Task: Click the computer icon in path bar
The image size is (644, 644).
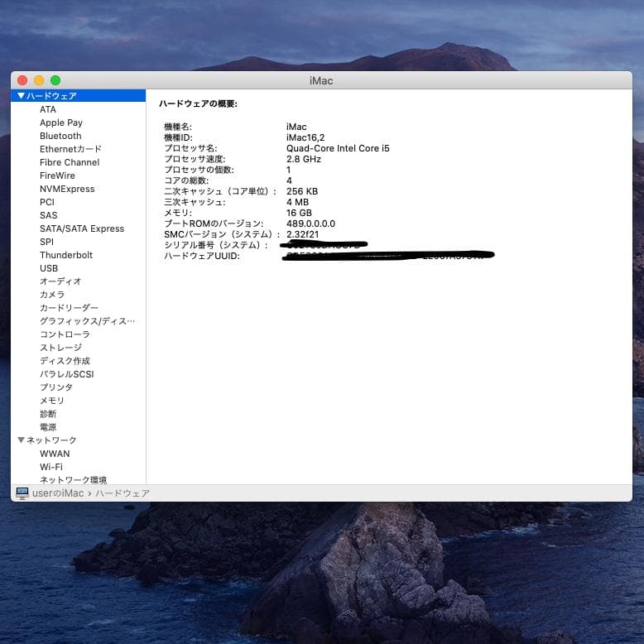Action: click(x=22, y=493)
